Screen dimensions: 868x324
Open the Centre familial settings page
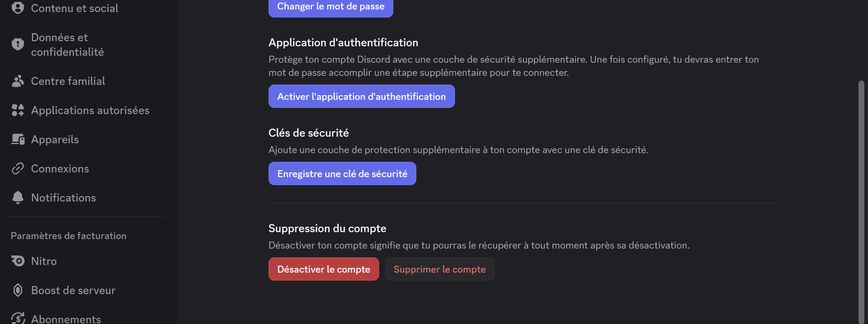coord(68,81)
